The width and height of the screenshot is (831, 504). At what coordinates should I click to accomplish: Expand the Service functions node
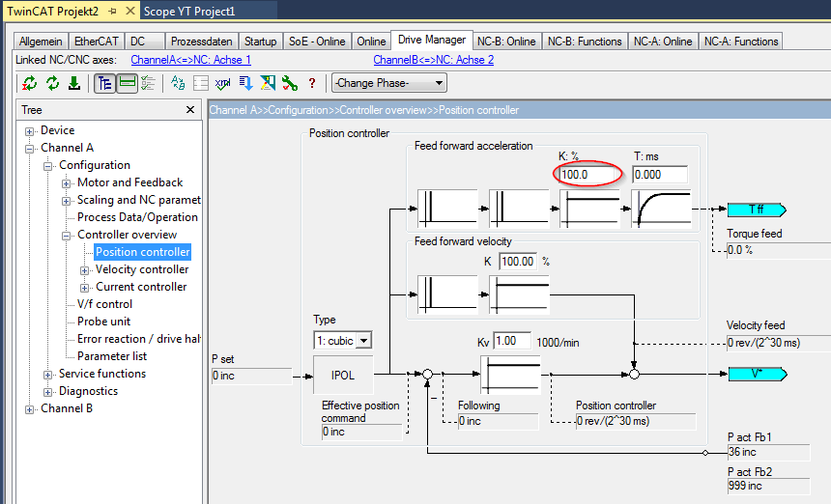[47, 375]
